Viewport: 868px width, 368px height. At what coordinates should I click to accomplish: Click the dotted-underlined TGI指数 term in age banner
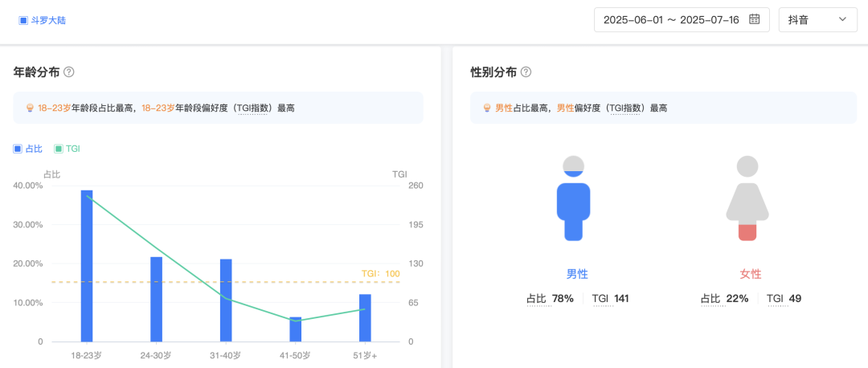pyautogui.click(x=254, y=108)
